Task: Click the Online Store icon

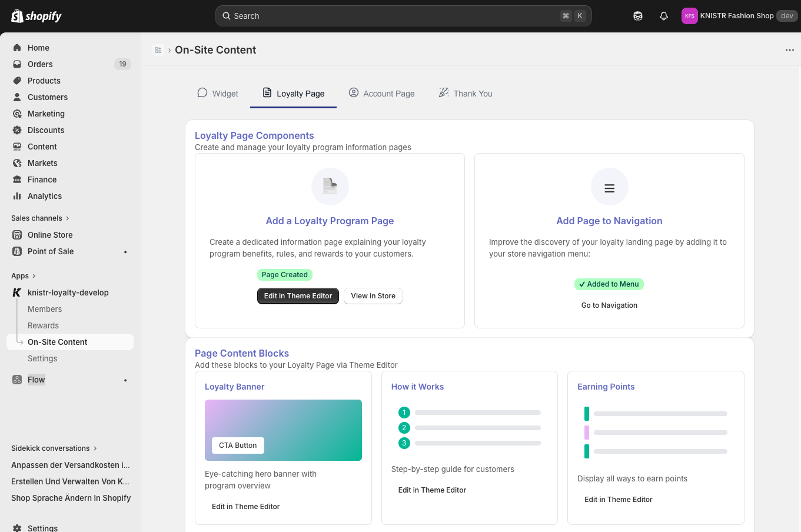Action: pyautogui.click(x=17, y=235)
